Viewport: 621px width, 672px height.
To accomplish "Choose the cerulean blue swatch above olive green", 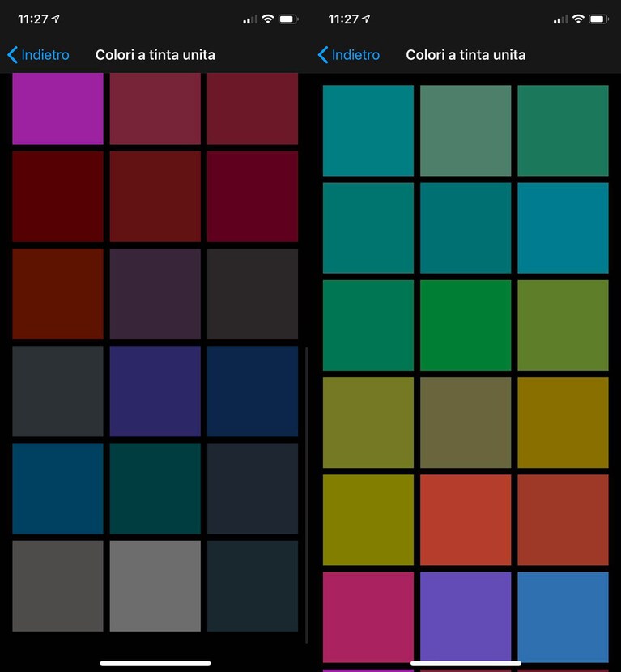I will pos(563,228).
